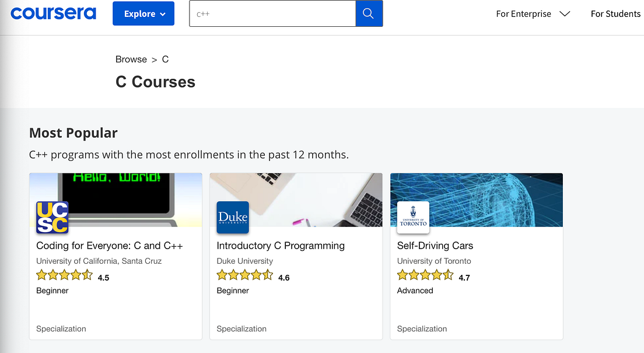Viewport: 644px width, 353px height.
Task: Open Introductory C Programming course
Action: pyautogui.click(x=281, y=246)
